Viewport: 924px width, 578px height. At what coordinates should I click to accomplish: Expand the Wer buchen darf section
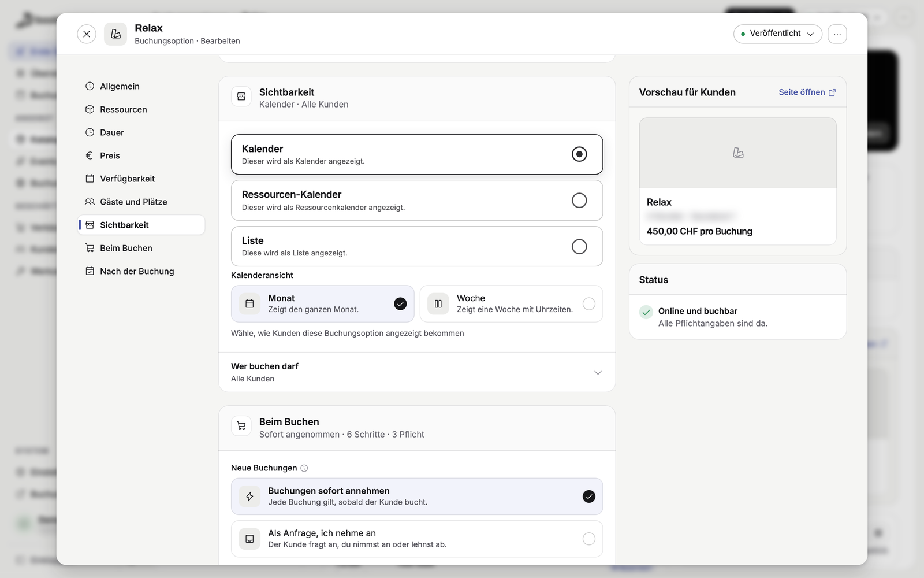pos(417,372)
